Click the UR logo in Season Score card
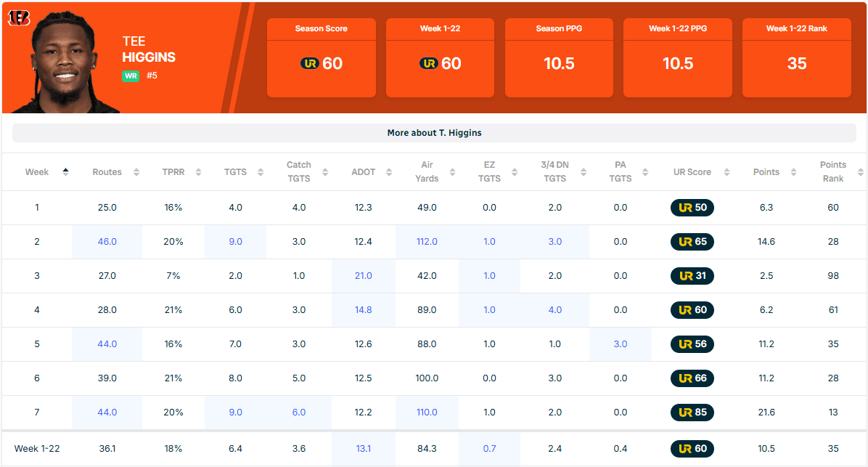This screenshot has height=467, width=868. [x=309, y=64]
